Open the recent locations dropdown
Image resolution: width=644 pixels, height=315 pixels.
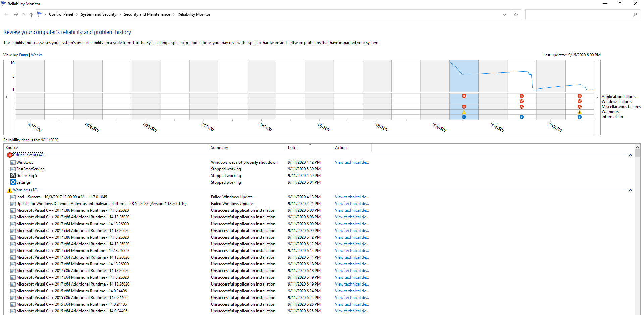(24, 14)
